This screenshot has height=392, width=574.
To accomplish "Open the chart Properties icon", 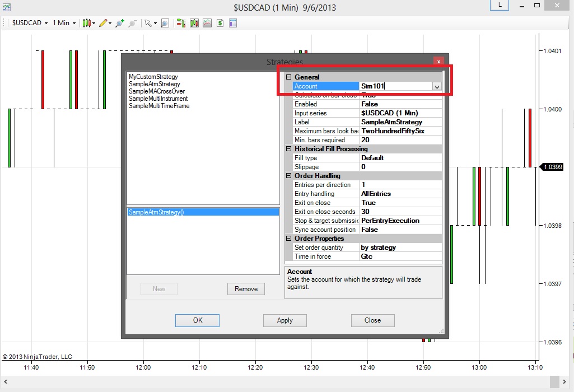I will pos(233,23).
